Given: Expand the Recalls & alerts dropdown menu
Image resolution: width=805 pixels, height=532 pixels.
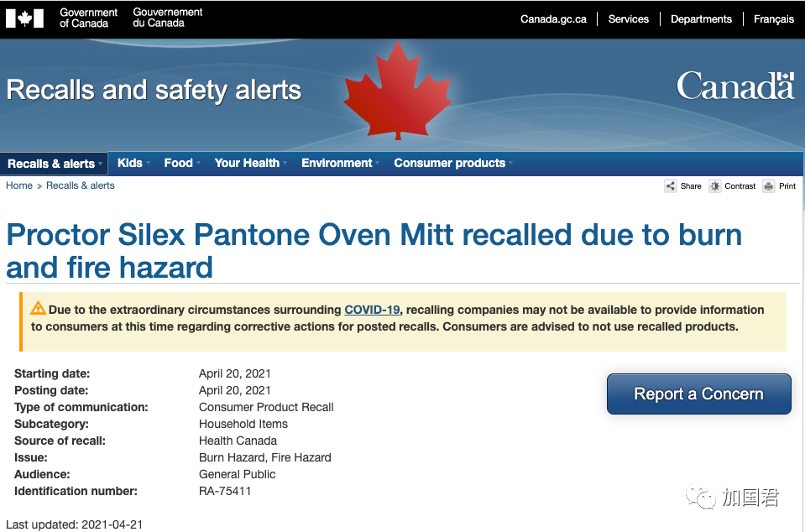Looking at the screenshot, I should (55, 164).
